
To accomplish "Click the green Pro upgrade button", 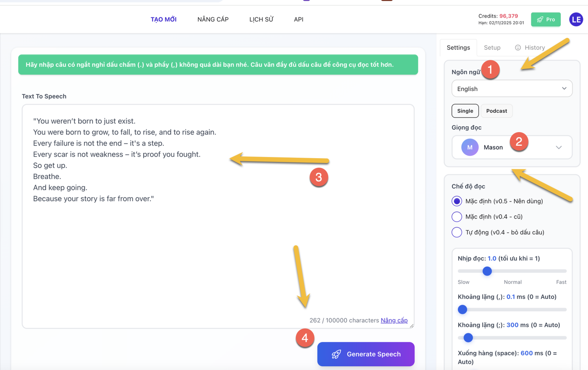I will click(546, 19).
